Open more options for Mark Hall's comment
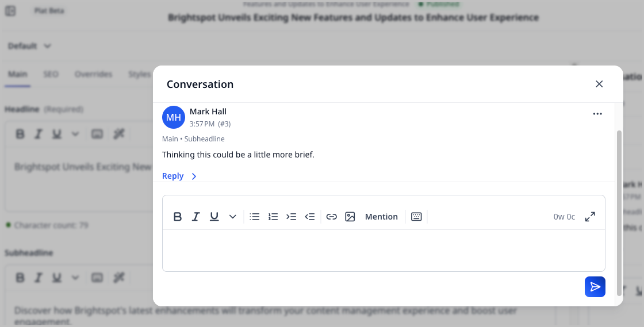Viewport: 644px width, 327px height. tap(597, 114)
